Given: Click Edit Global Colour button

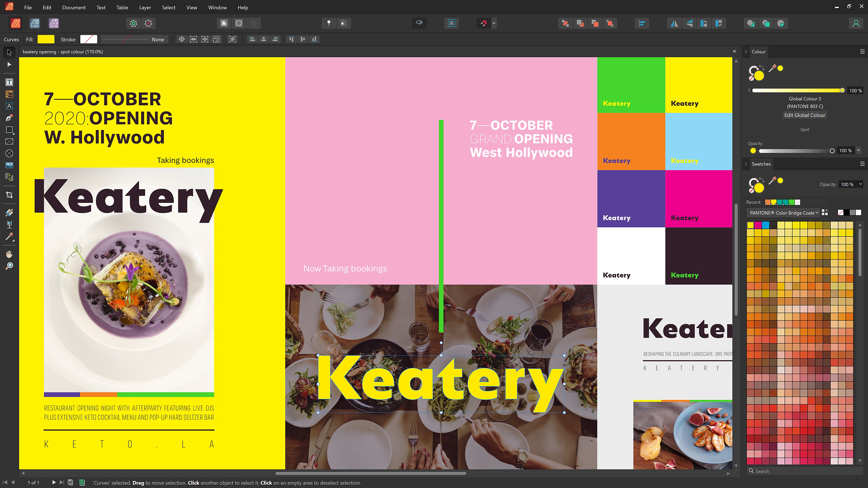Looking at the screenshot, I should (x=805, y=115).
